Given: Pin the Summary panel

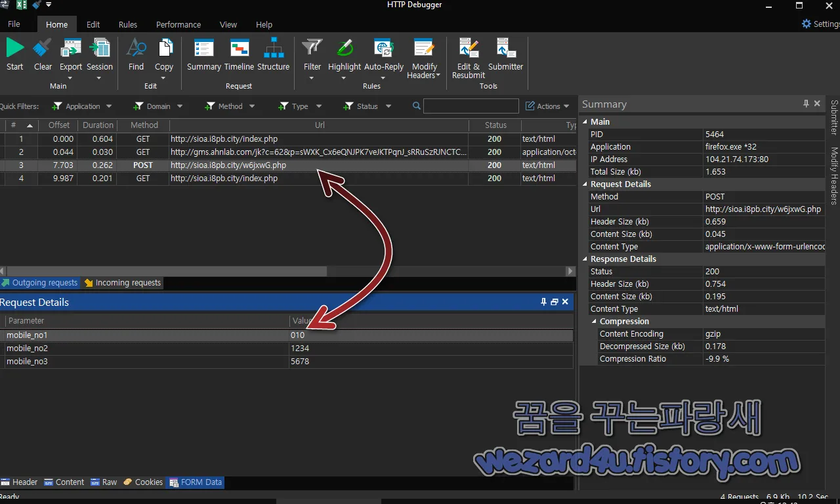Looking at the screenshot, I should coord(807,104).
